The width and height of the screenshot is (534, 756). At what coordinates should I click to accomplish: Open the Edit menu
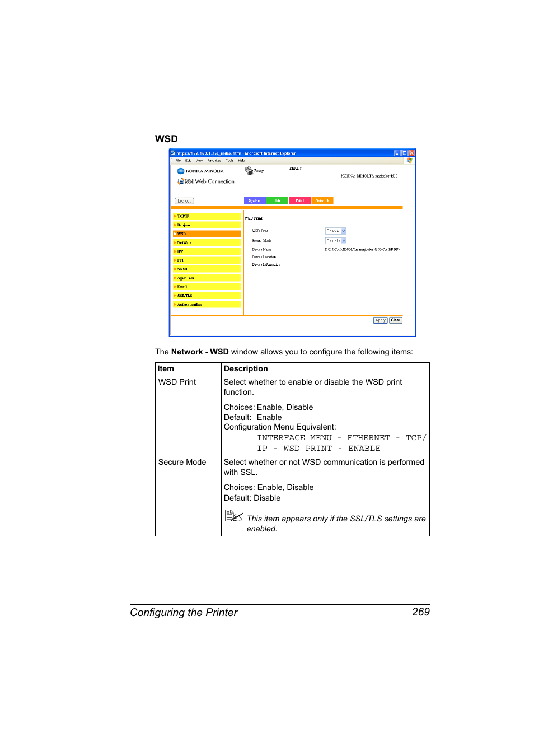pyautogui.click(x=188, y=161)
